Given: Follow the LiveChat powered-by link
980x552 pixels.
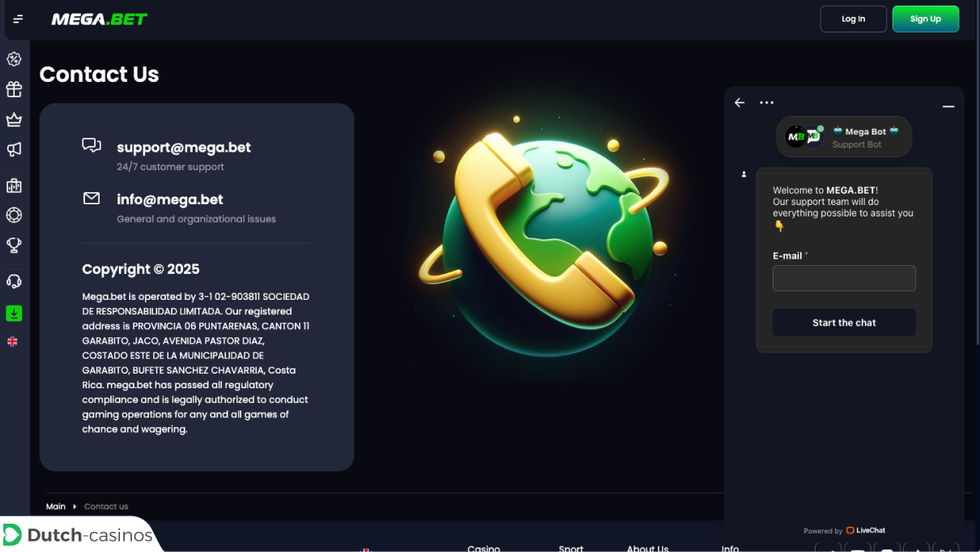Looking at the screenshot, I should [x=866, y=530].
